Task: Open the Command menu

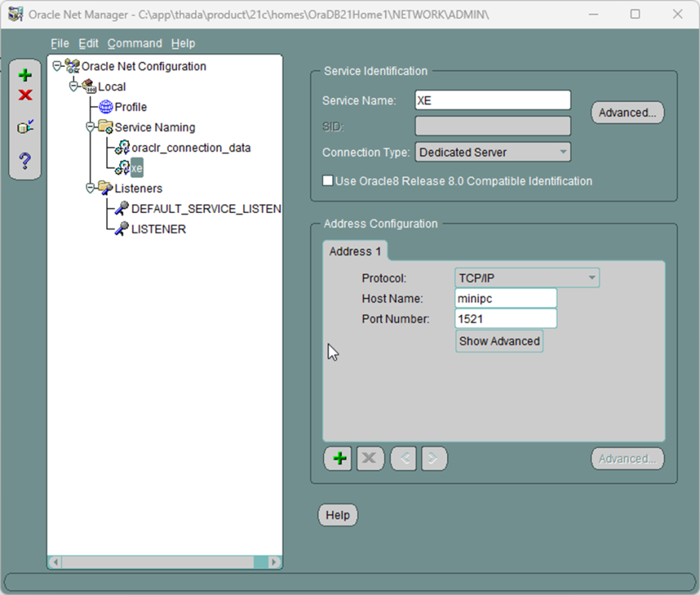Action: pos(135,43)
